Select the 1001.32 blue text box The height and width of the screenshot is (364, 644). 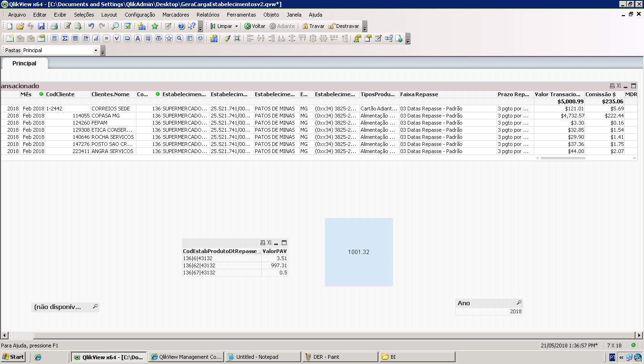(x=359, y=252)
